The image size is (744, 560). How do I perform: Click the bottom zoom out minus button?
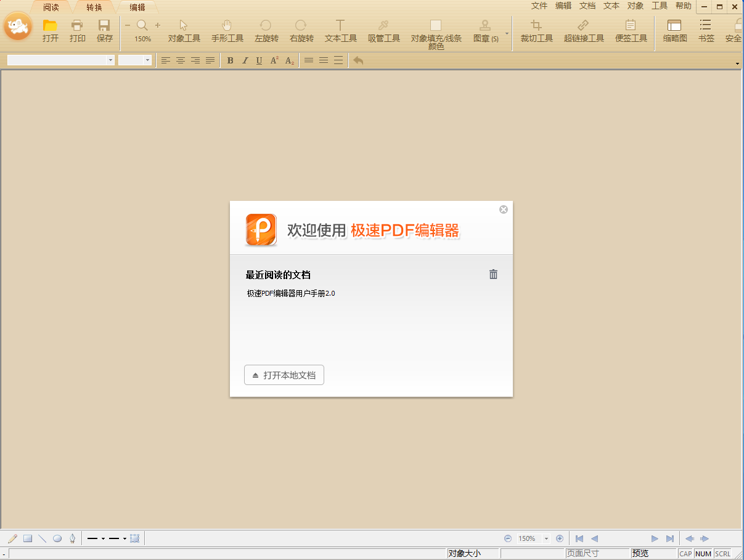click(508, 538)
